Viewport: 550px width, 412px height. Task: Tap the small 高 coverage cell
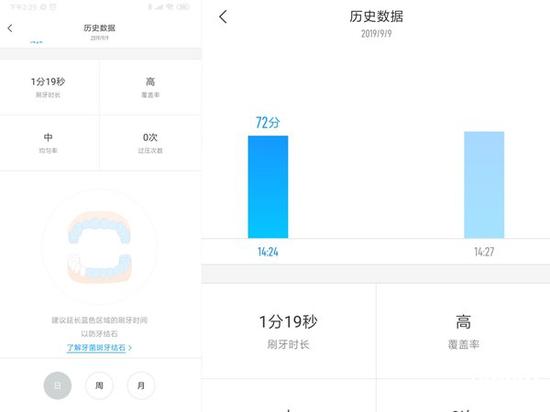coord(150,87)
